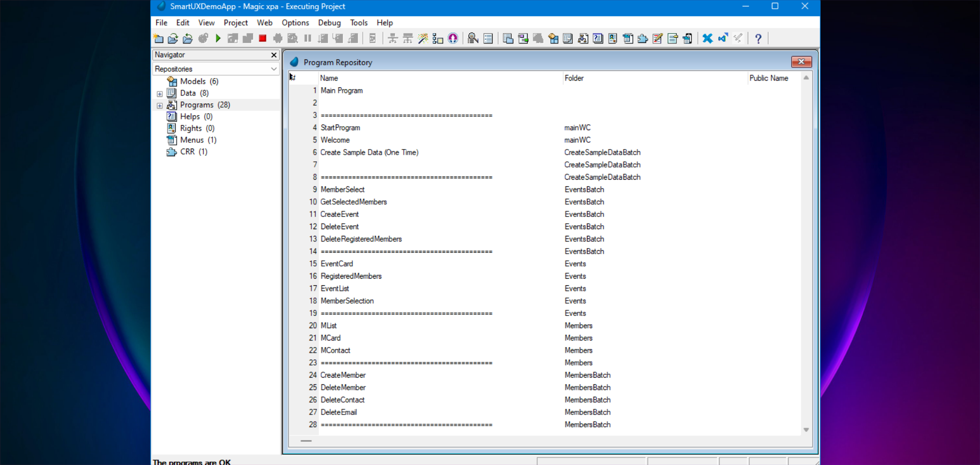Screen dimensions: 980x465
Task: Select CRR in the Navigator tree
Action: click(x=188, y=152)
